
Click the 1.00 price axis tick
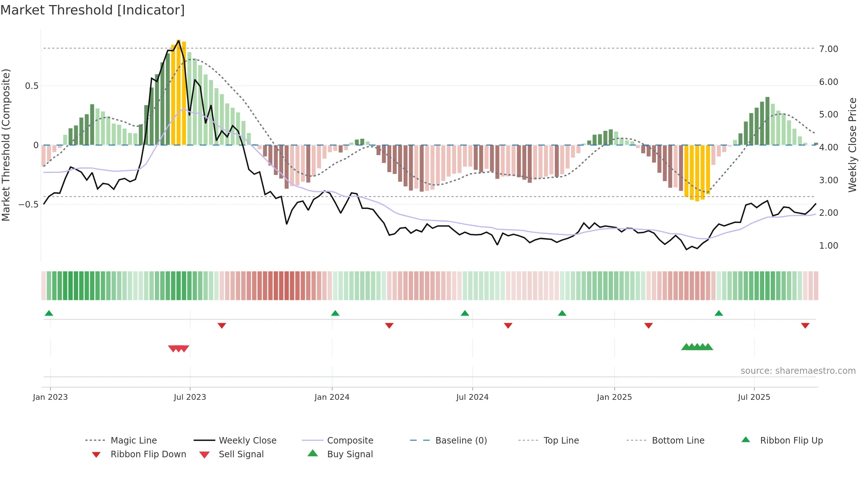point(829,245)
